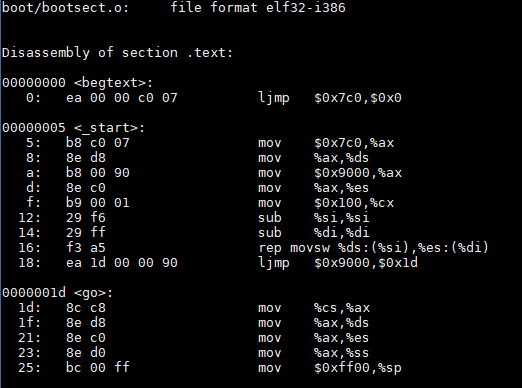Click the rep movsw instruction text
The height and width of the screenshot is (388, 522).
(373, 248)
